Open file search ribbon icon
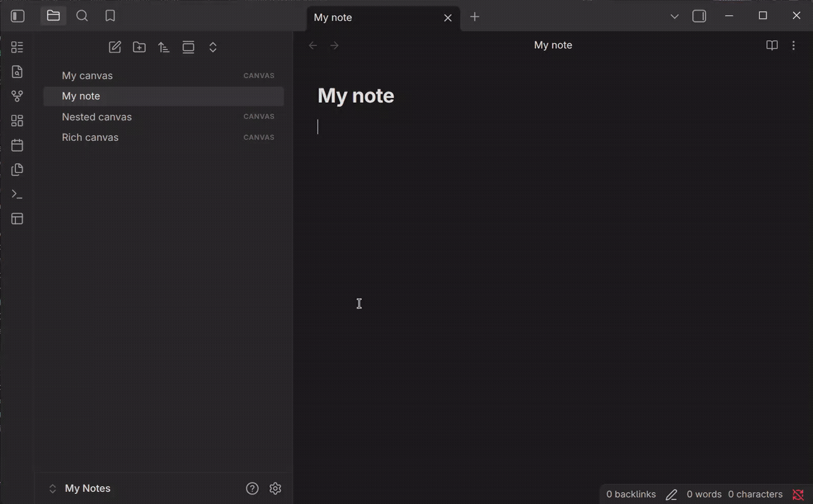 (17, 72)
